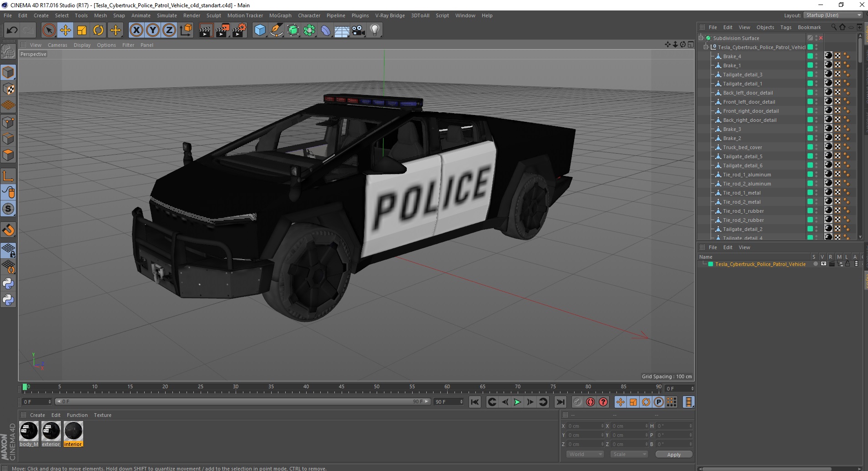
Task: Click the Apply button
Action: [x=674, y=454]
